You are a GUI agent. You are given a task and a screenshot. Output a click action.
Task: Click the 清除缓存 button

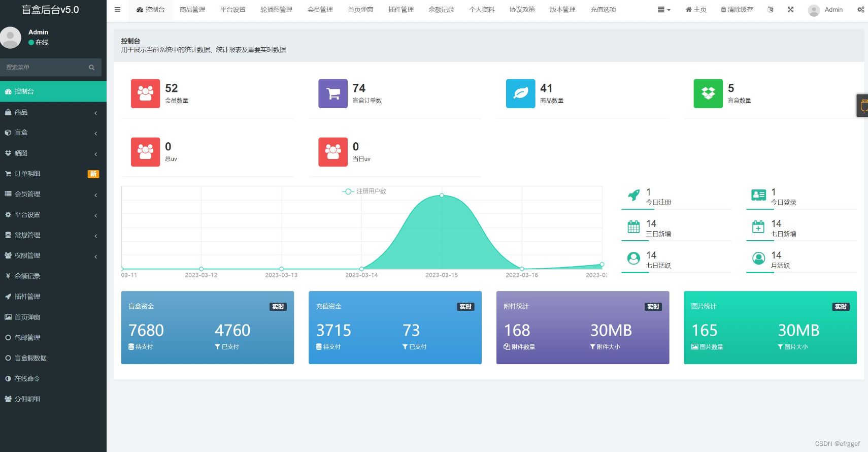[x=737, y=10]
